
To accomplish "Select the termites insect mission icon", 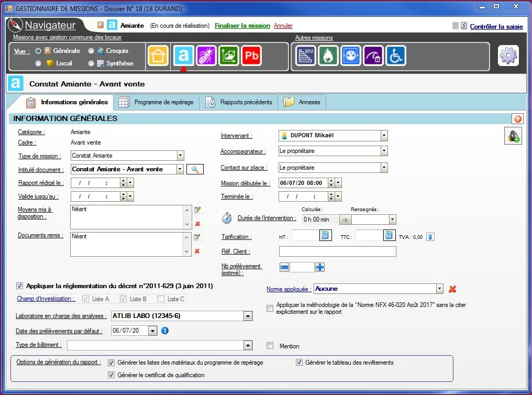I will [x=206, y=56].
